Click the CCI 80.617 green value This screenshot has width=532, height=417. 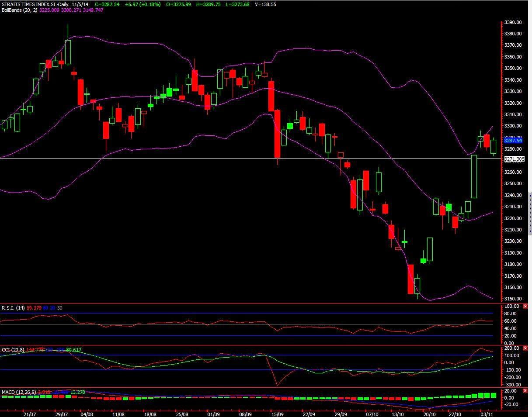click(74, 350)
